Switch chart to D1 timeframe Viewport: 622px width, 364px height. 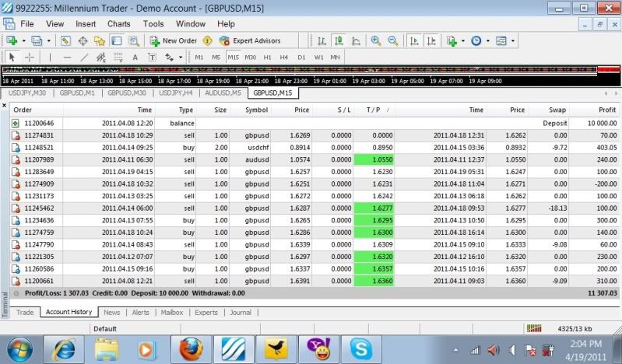click(x=301, y=57)
